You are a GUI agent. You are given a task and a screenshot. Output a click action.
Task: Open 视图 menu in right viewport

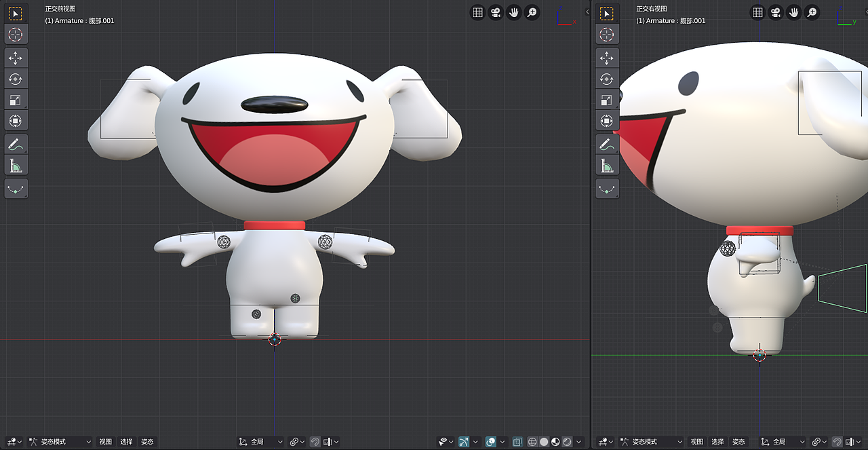pyautogui.click(x=697, y=442)
